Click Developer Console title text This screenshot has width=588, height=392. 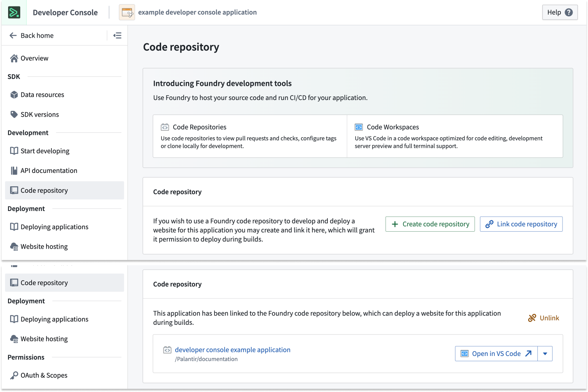pos(65,13)
